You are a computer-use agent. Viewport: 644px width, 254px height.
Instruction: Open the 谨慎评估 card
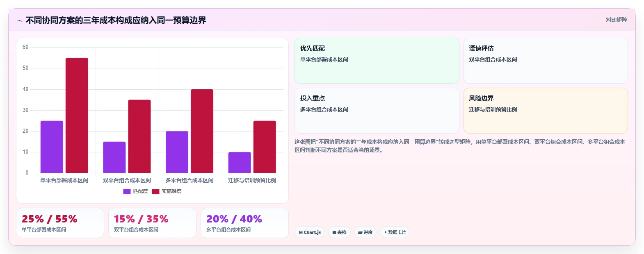click(x=546, y=61)
